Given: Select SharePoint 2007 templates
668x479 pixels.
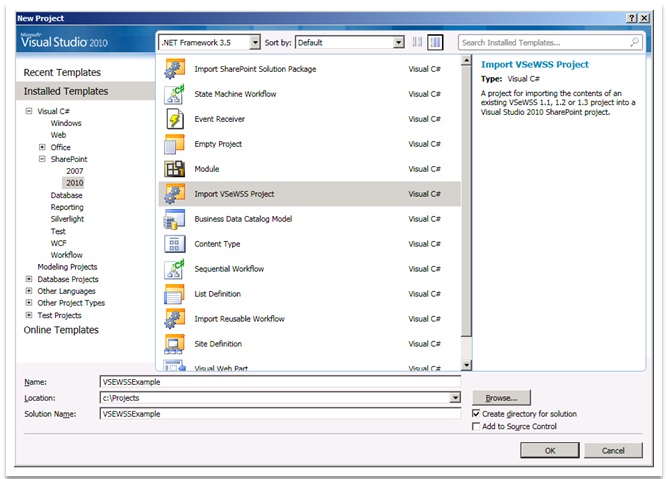Looking at the screenshot, I should click(x=75, y=171).
